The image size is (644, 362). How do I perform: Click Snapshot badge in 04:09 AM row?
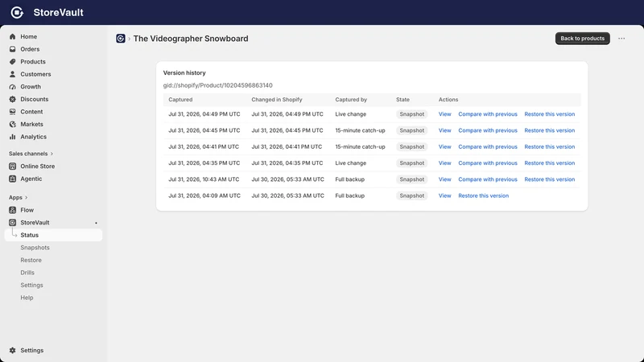pos(411,195)
